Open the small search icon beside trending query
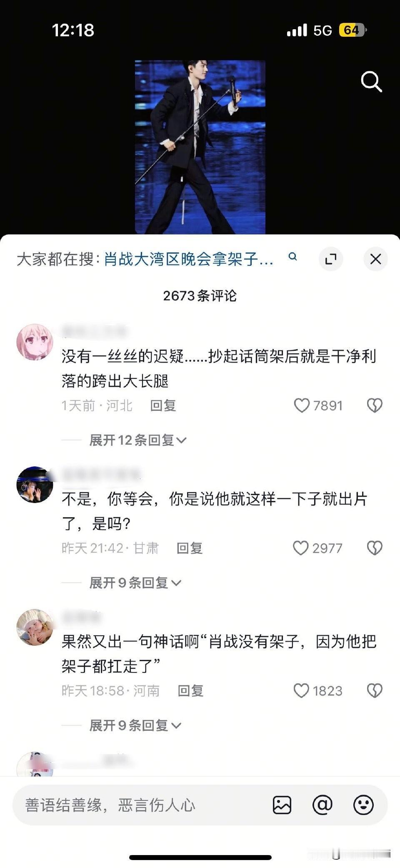 coord(293,257)
